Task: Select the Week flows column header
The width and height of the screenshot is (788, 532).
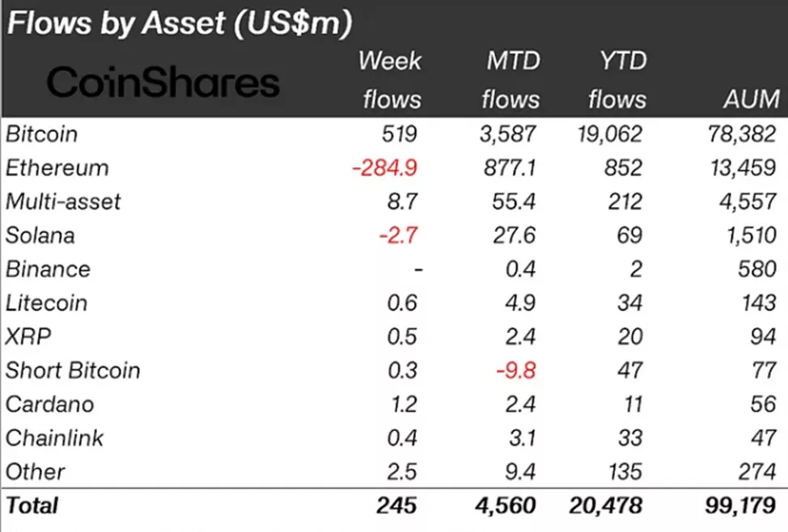Action: [x=391, y=79]
